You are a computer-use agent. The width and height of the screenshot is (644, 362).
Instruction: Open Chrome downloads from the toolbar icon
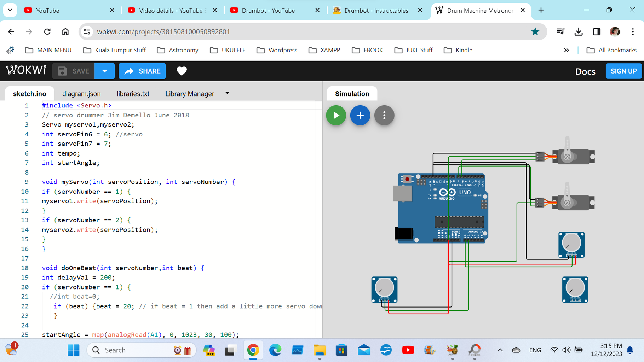[579, 31]
